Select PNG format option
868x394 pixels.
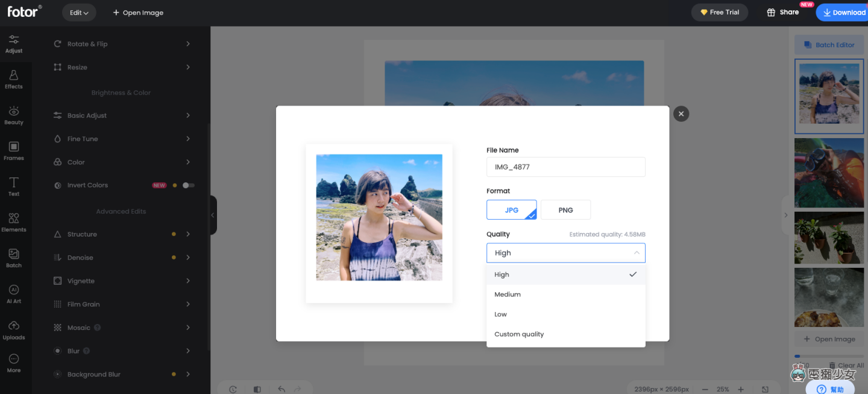[565, 210]
